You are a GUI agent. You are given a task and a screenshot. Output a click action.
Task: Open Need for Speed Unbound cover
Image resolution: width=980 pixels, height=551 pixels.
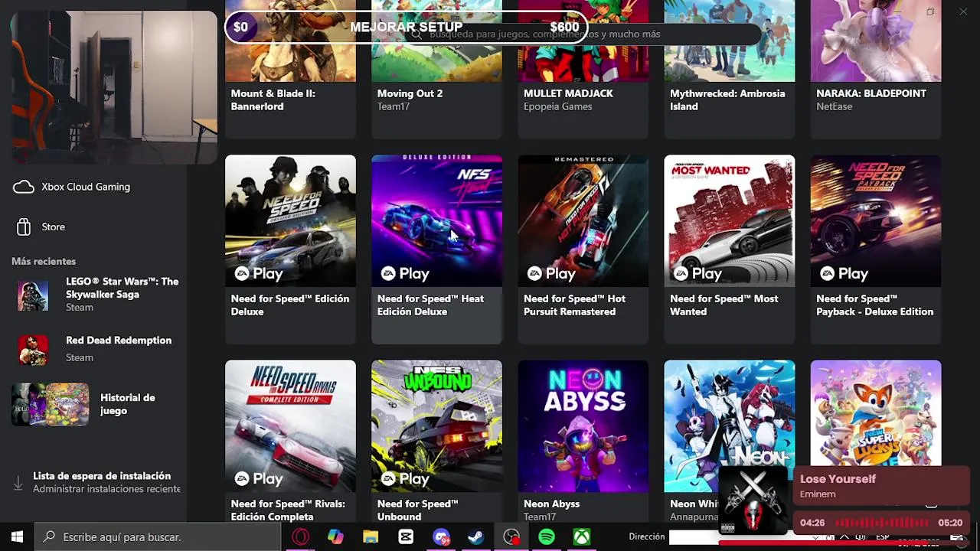[x=436, y=426]
